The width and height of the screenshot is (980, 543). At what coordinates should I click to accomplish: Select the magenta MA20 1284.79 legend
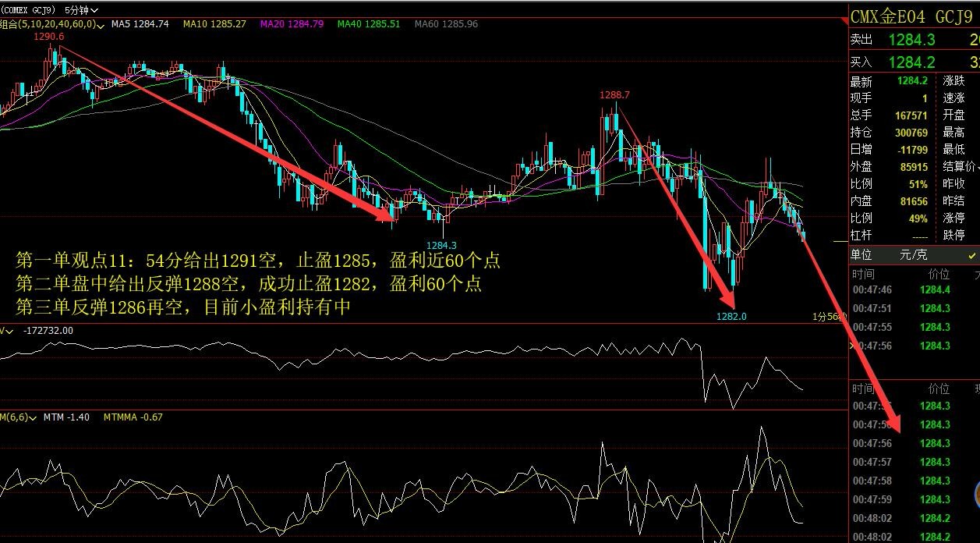point(292,24)
